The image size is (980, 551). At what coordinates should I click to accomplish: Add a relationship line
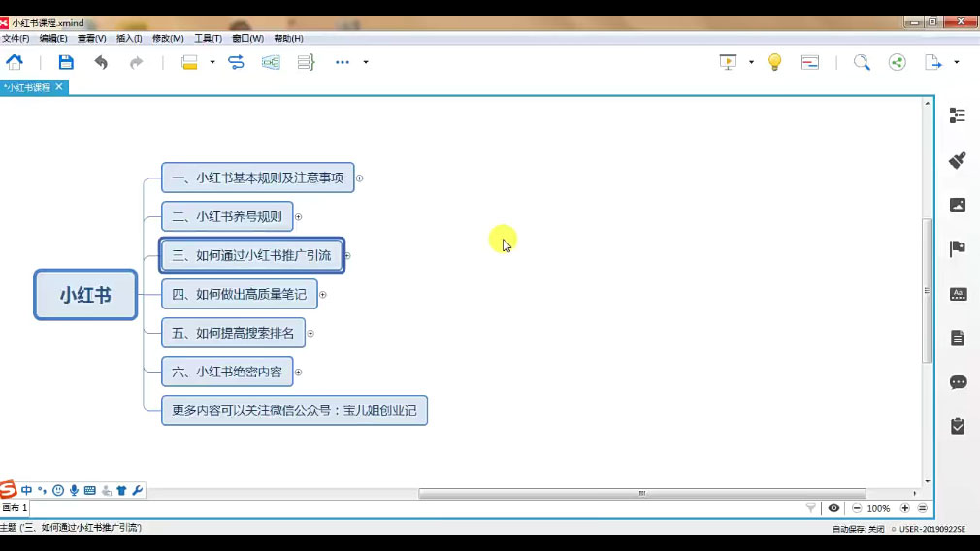point(236,62)
